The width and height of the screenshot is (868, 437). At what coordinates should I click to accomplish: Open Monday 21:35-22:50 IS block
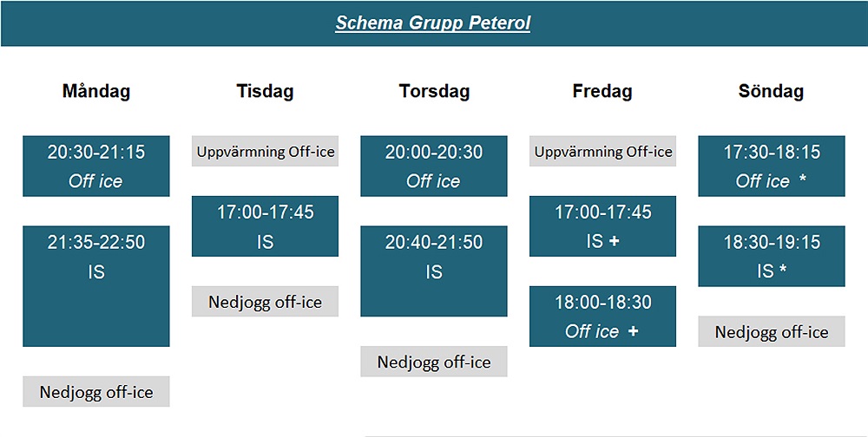[96, 286]
